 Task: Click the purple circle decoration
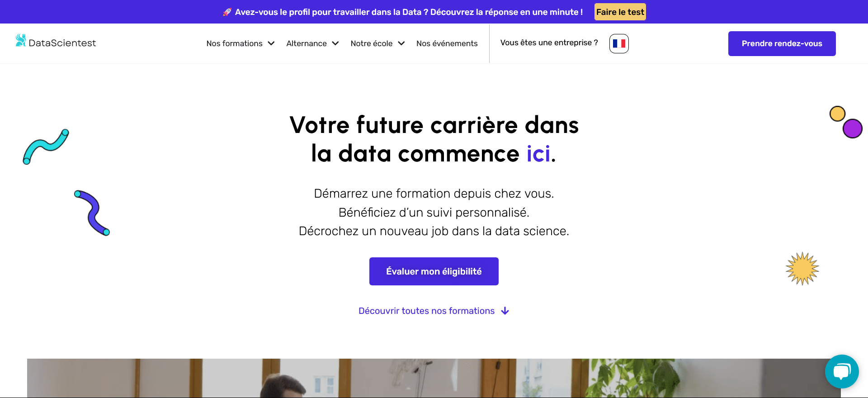pos(853,128)
